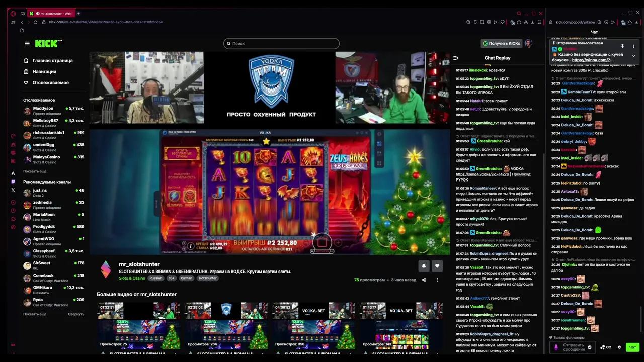This screenshot has height=362, width=644.
Task: Open Opera main menu icon
Action: pyautogui.click(x=13, y=14)
